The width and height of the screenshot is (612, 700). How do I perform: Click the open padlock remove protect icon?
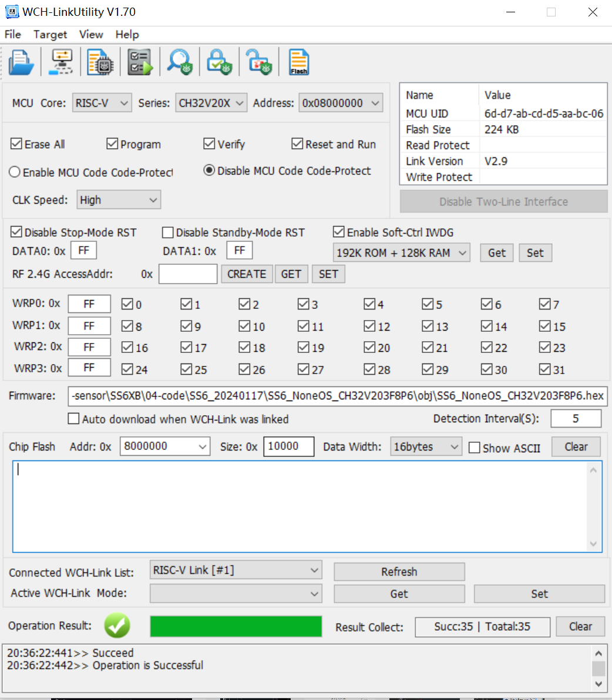coord(260,62)
